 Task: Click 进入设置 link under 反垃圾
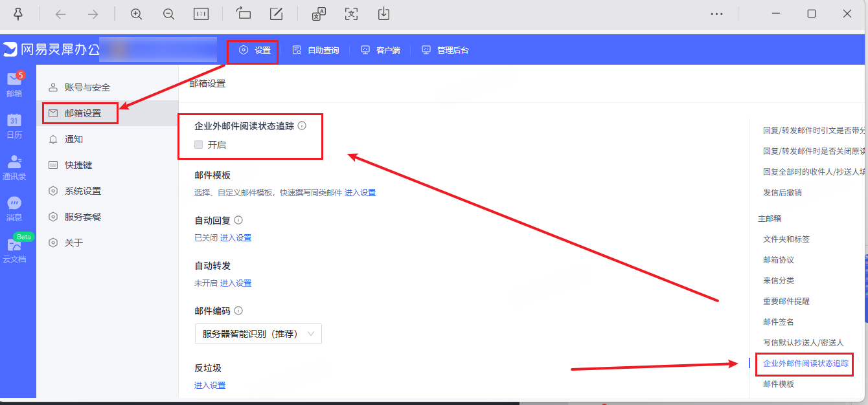tap(210, 386)
